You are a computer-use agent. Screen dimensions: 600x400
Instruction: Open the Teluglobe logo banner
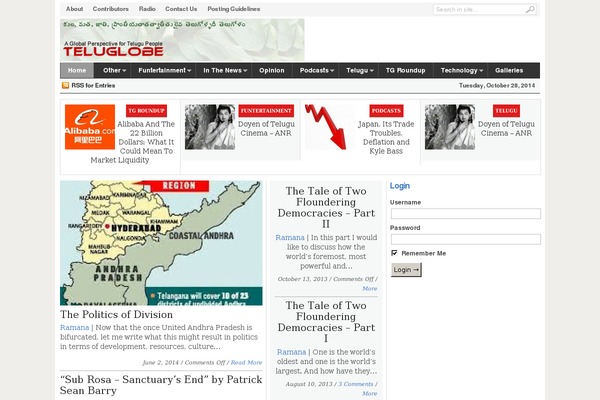tap(182, 40)
